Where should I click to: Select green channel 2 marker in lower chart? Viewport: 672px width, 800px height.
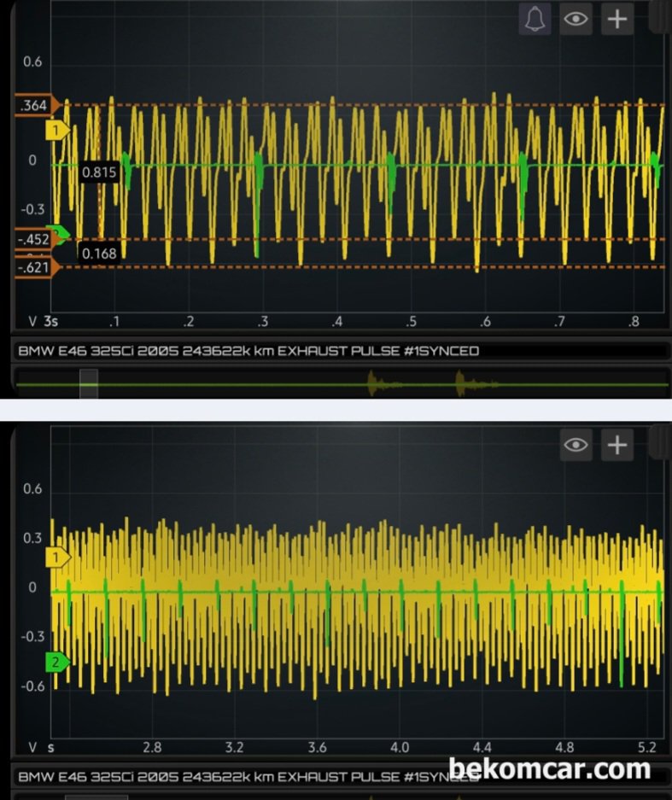tap(57, 662)
